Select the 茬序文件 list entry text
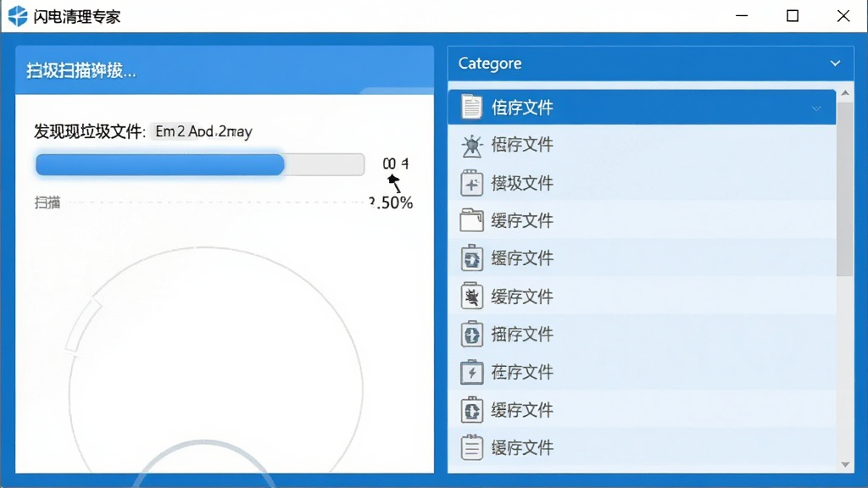 coord(522,372)
